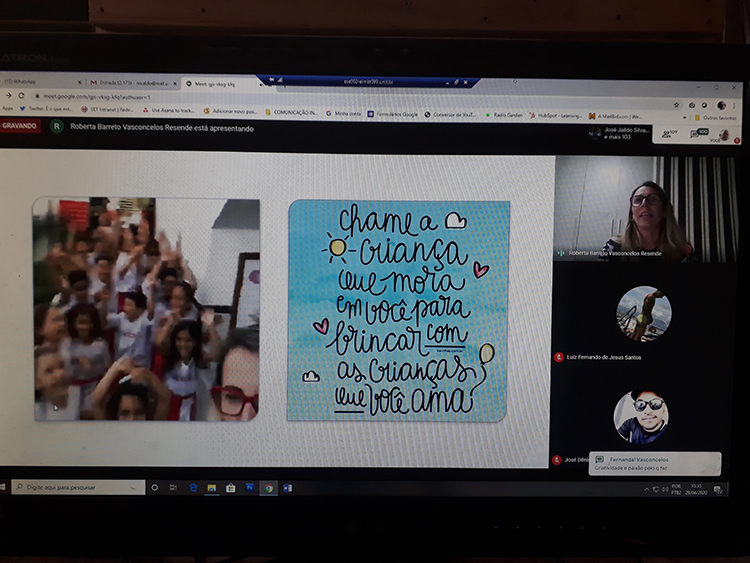
Task: Open the Formulários Google bookmark
Action: [x=395, y=114]
